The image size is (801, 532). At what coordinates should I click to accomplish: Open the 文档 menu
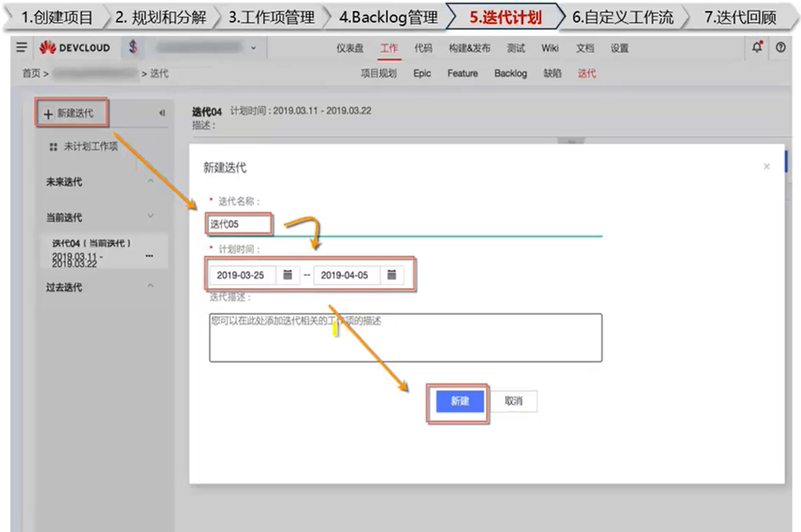coord(585,48)
